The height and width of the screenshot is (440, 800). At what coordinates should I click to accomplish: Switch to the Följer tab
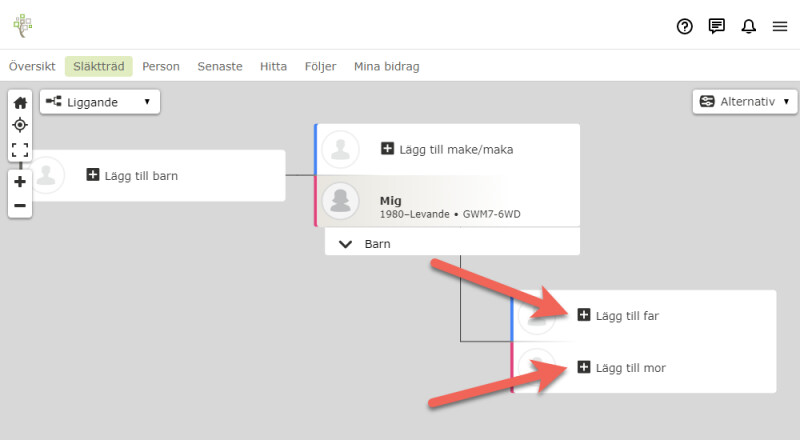point(320,66)
